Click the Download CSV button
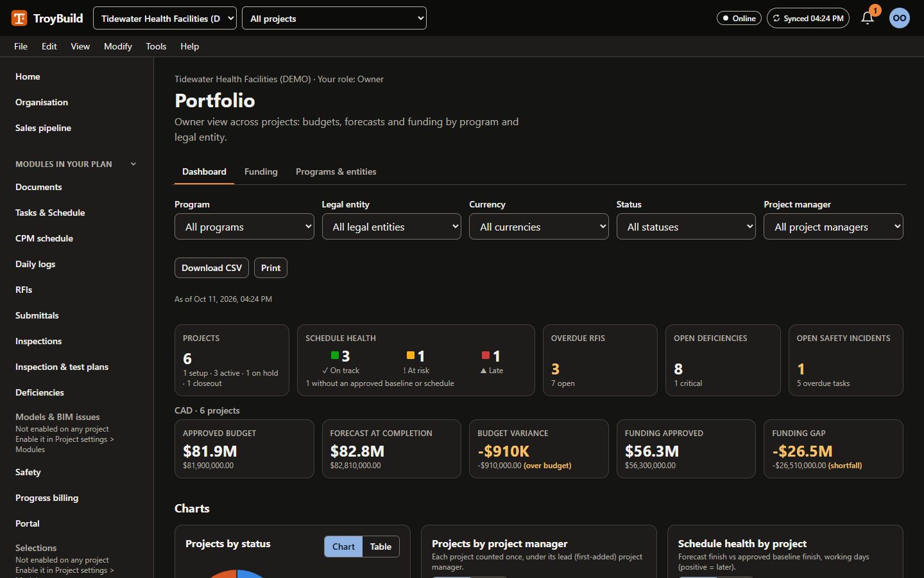 pos(212,268)
